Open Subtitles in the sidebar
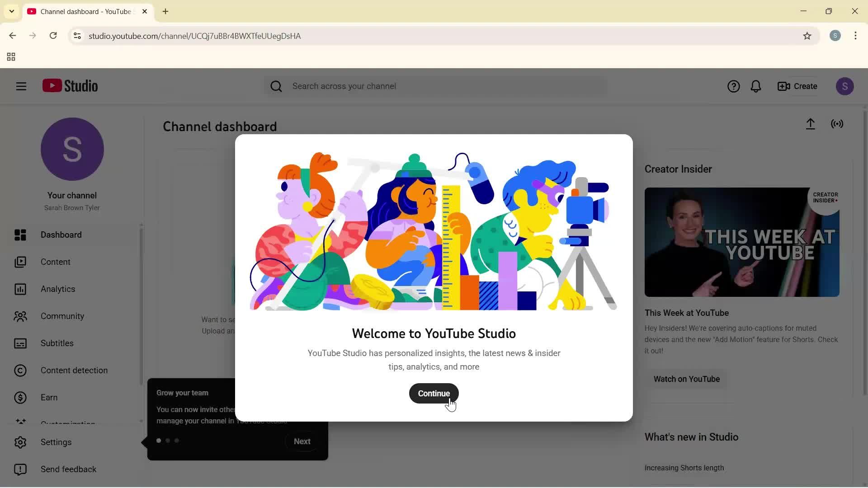Viewport: 868px width, 488px height. click(57, 343)
